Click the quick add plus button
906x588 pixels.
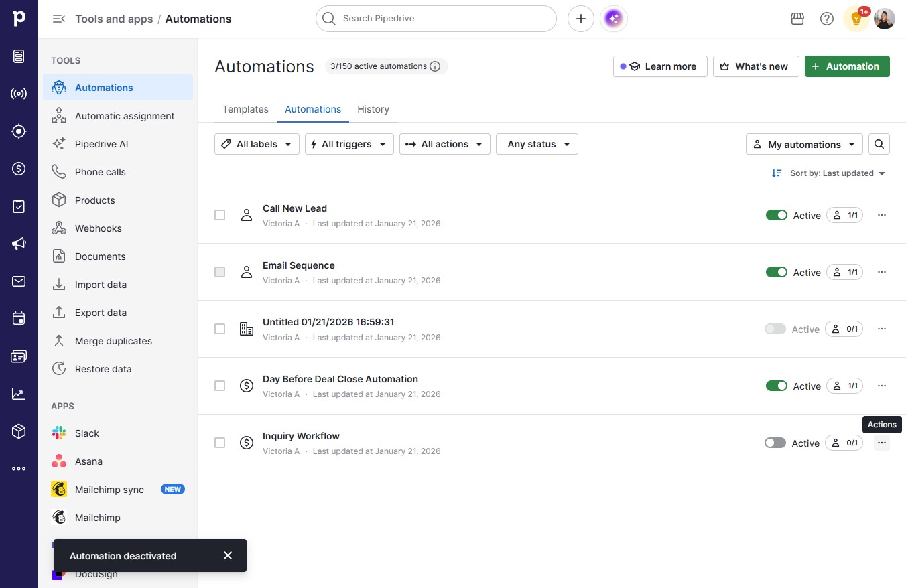coord(581,19)
